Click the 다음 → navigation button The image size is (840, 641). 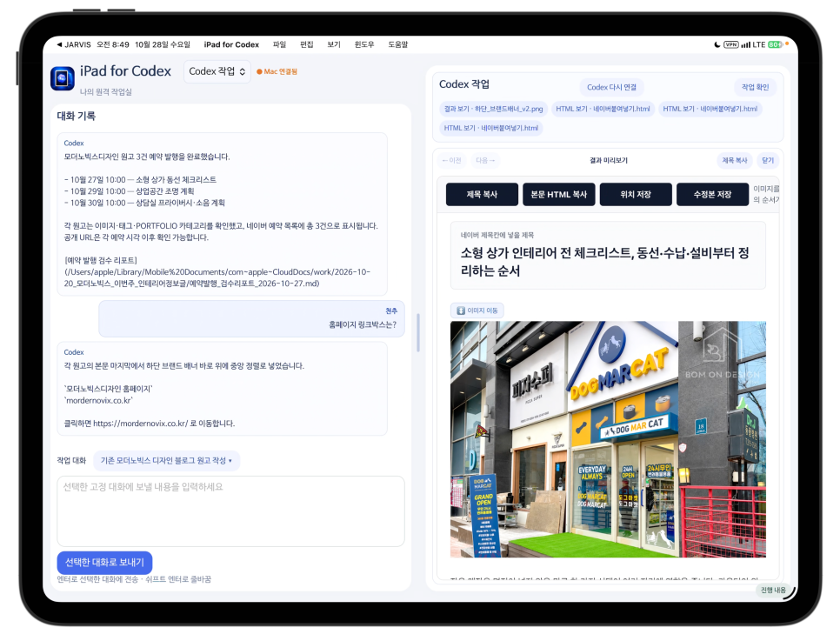[485, 160]
